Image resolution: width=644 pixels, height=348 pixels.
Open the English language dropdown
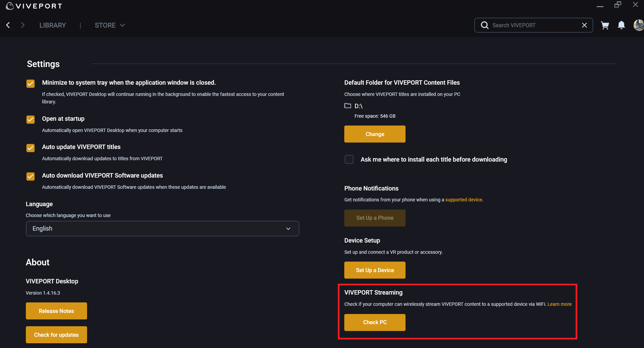(x=162, y=229)
